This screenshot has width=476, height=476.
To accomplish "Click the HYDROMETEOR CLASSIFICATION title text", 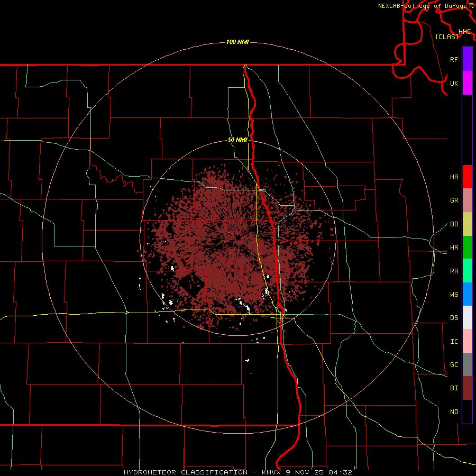I will [186, 472].
